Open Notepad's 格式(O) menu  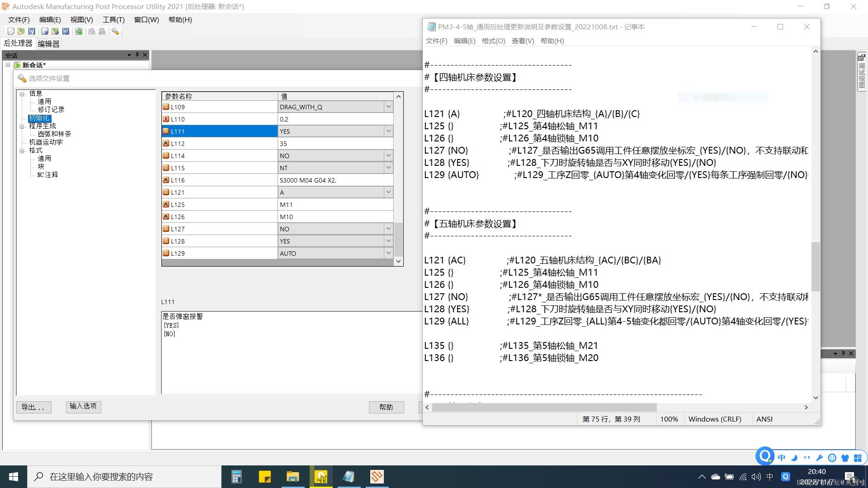[493, 41]
